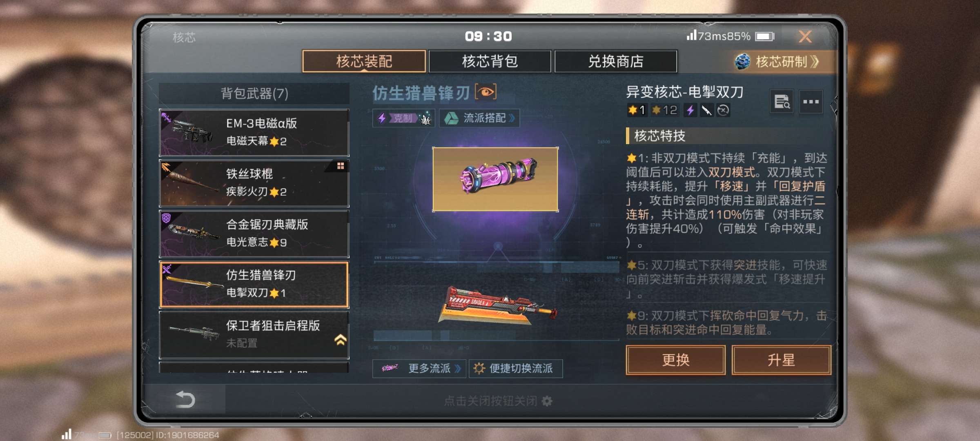Screen dimensions: 980x441
Task: Click the back arrow icon
Action: point(185,399)
